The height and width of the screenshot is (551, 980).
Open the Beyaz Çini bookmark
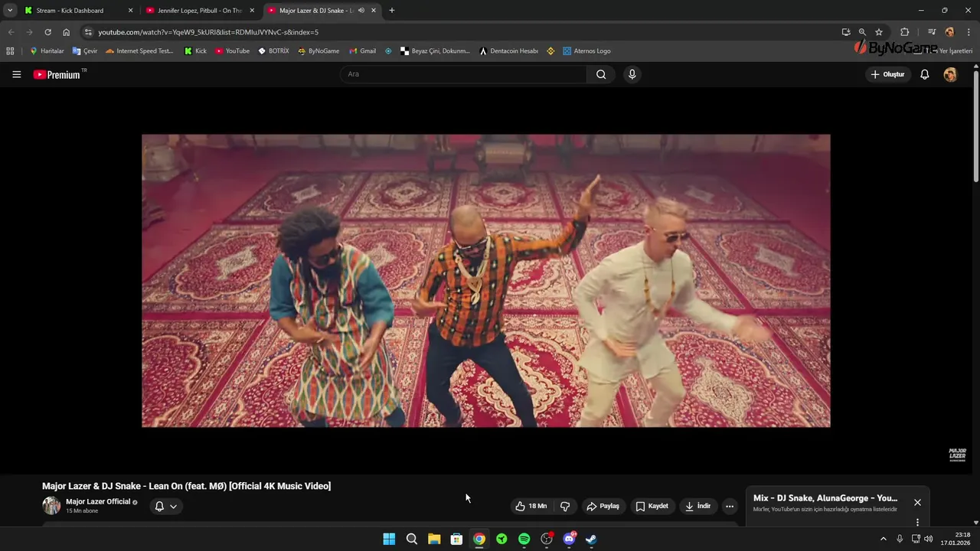tap(435, 51)
